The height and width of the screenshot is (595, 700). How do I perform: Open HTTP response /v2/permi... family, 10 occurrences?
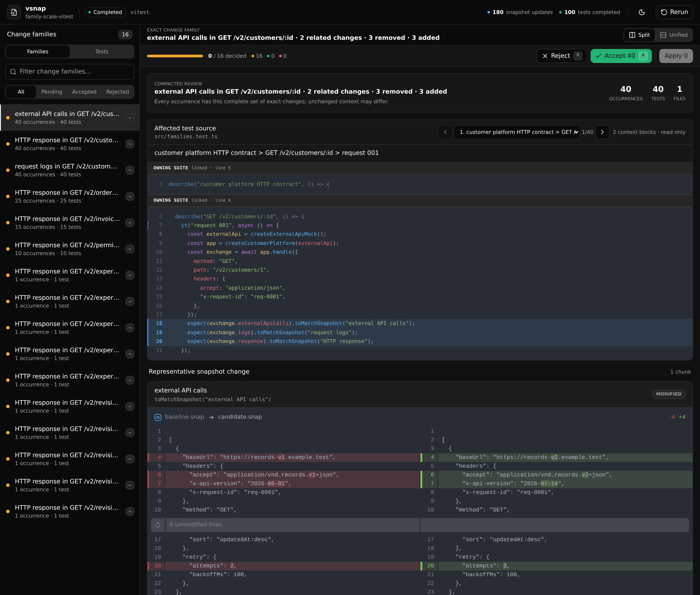click(70, 249)
